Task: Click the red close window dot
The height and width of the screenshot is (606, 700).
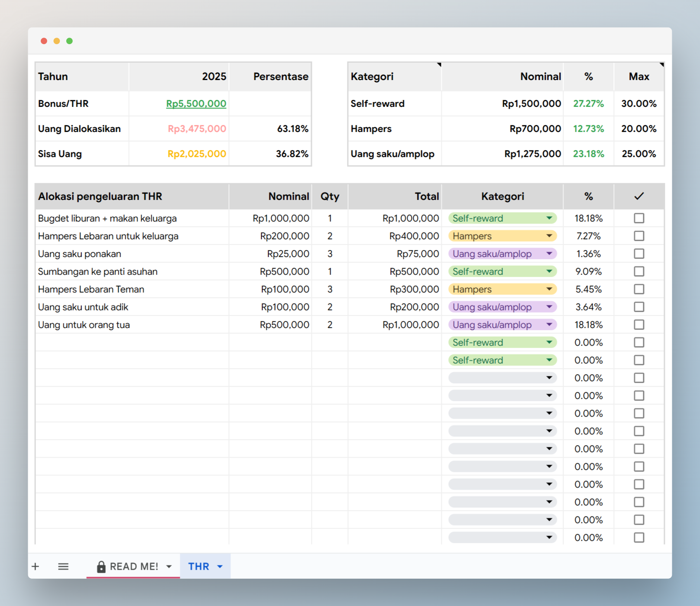Action: pyautogui.click(x=44, y=41)
